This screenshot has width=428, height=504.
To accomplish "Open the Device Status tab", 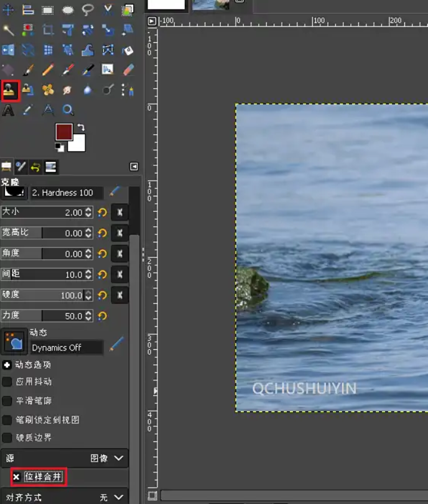I will [21, 167].
